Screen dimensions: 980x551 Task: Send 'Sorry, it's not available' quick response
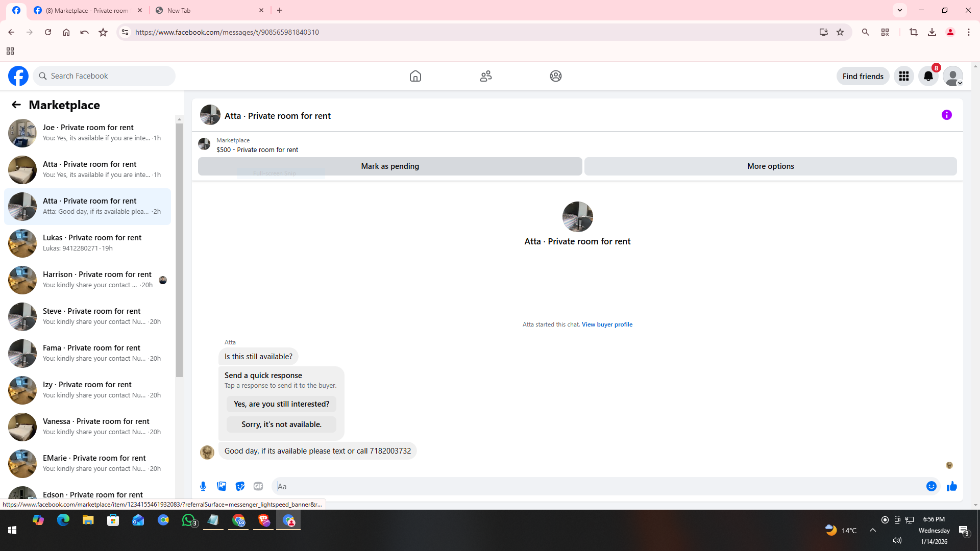pyautogui.click(x=281, y=424)
